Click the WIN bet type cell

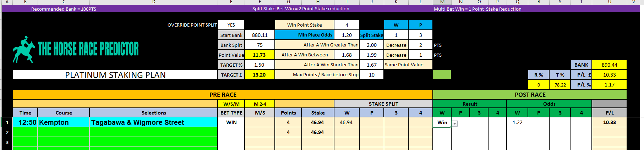click(231, 122)
